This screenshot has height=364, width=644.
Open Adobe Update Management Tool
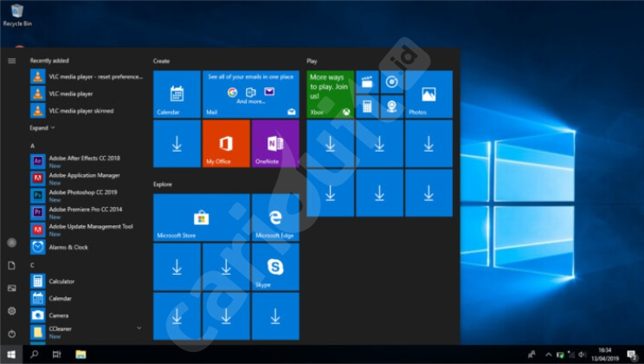click(87, 230)
